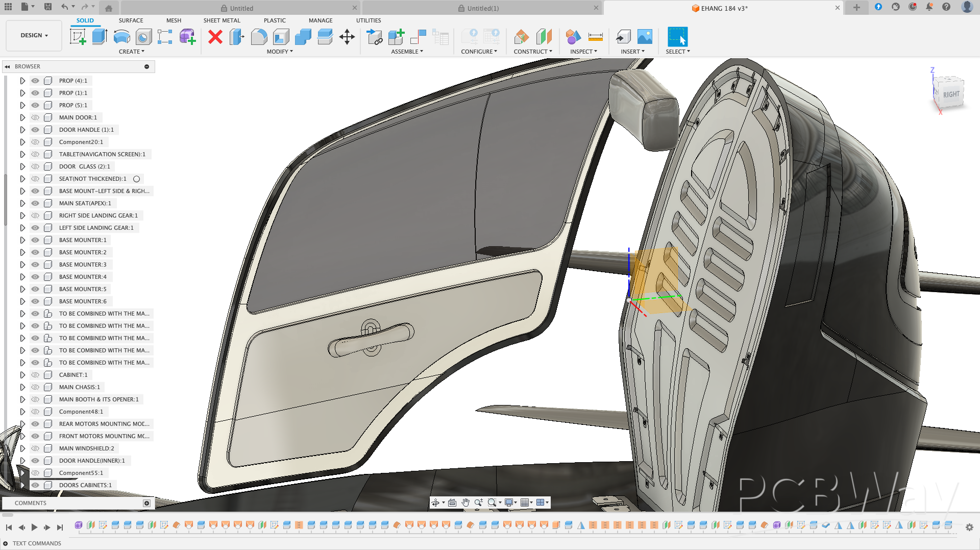980x550 pixels.
Task: Click the Measure ruler icon
Action: tap(595, 37)
